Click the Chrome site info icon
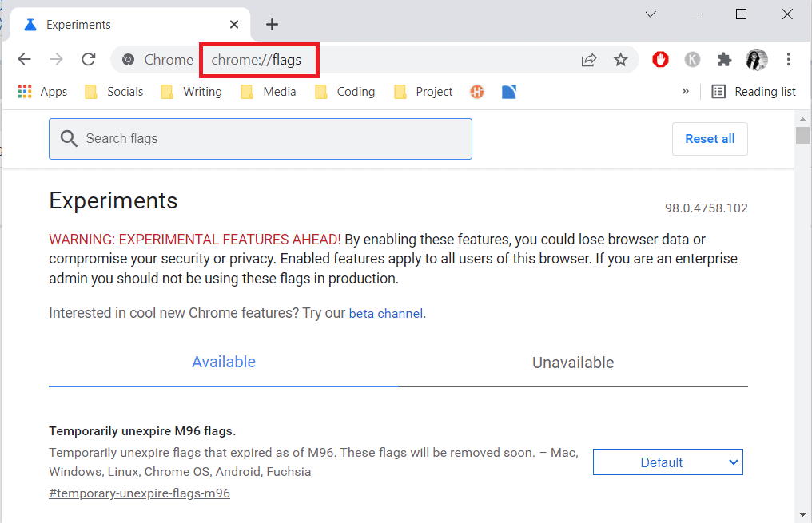 (128, 60)
